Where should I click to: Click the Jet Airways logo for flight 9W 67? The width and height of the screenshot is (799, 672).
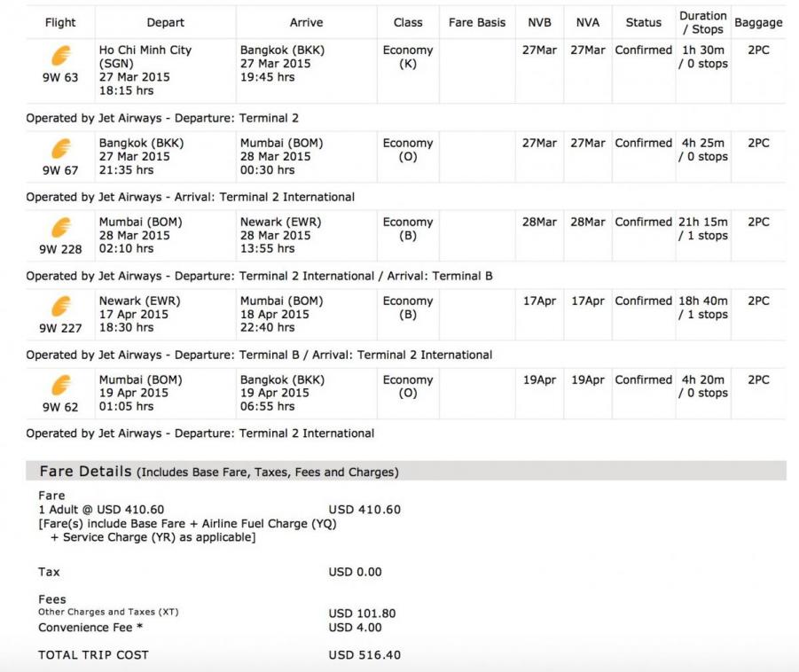coord(60,148)
